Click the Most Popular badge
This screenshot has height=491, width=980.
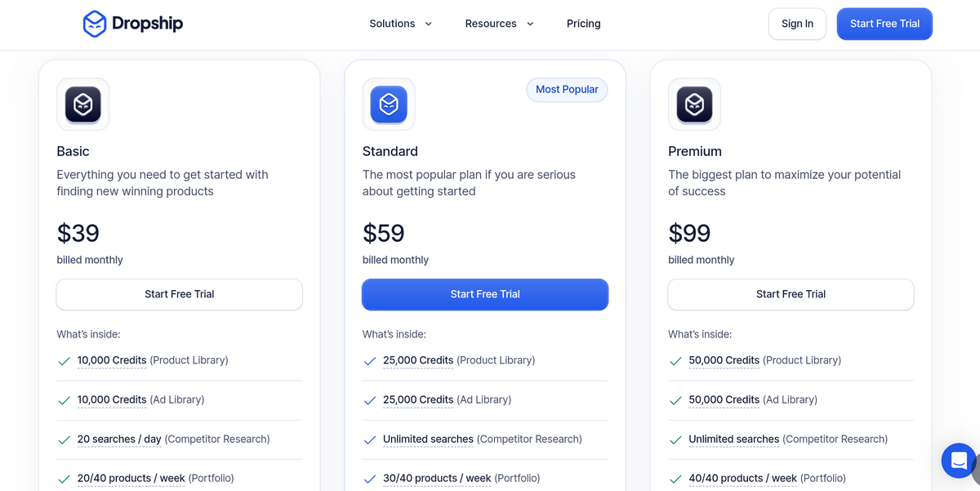point(567,89)
